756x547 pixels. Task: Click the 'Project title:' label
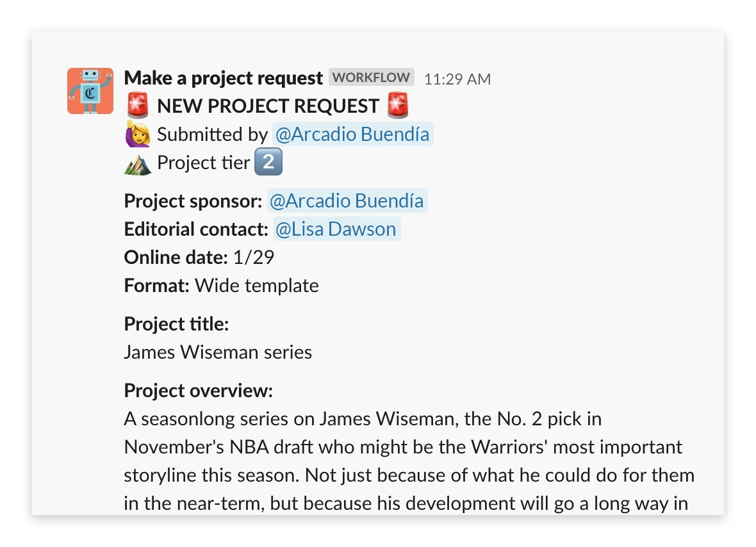pyautogui.click(x=176, y=324)
